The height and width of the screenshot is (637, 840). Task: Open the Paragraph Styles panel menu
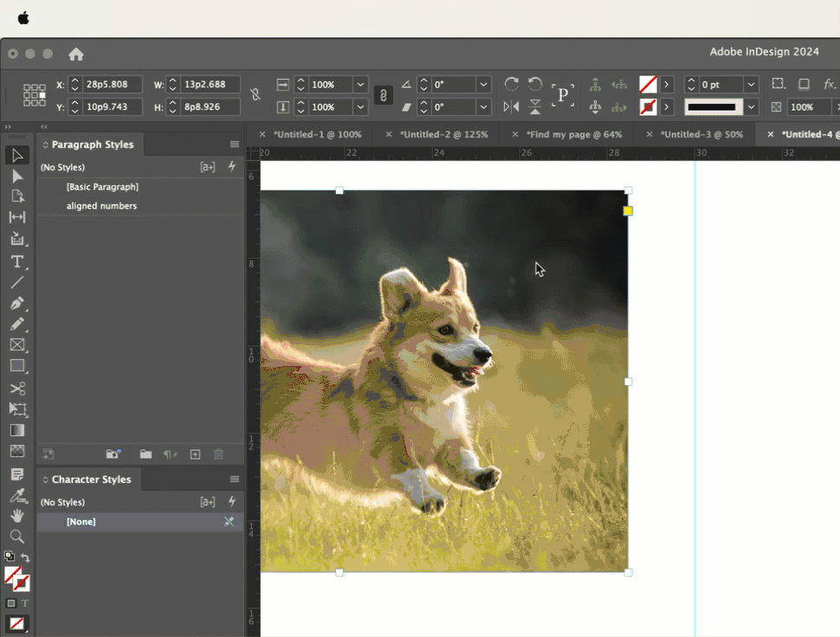pyautogui.click(x=234, y=145)
